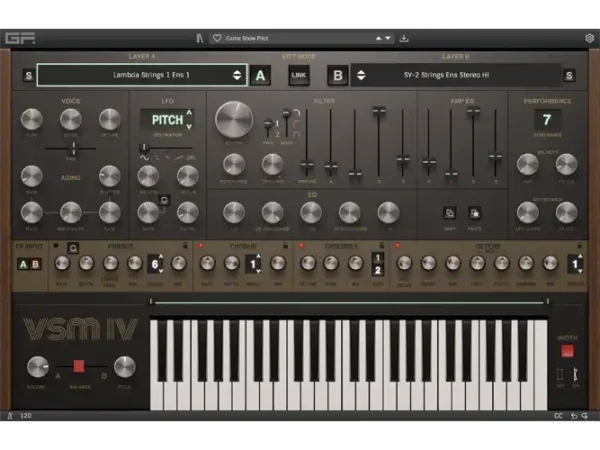
Task: Click the metronome icon beside 120 tempo
Action: pyautogui.click(x=10, y=416)
